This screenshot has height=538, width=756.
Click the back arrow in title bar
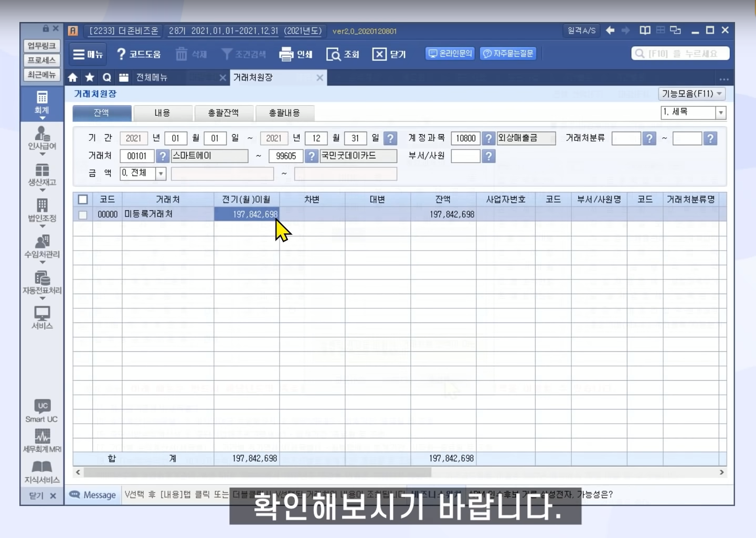(610, 30)
